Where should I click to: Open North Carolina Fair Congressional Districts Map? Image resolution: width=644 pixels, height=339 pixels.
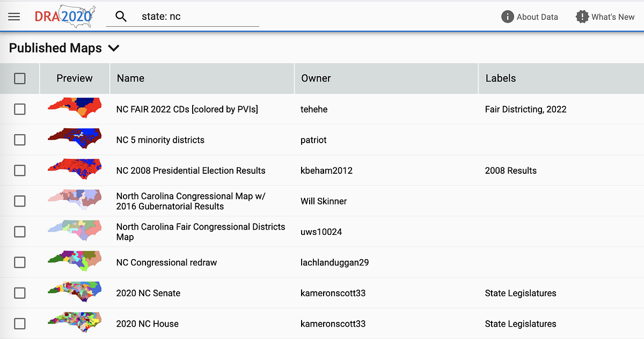click(200, 232)
